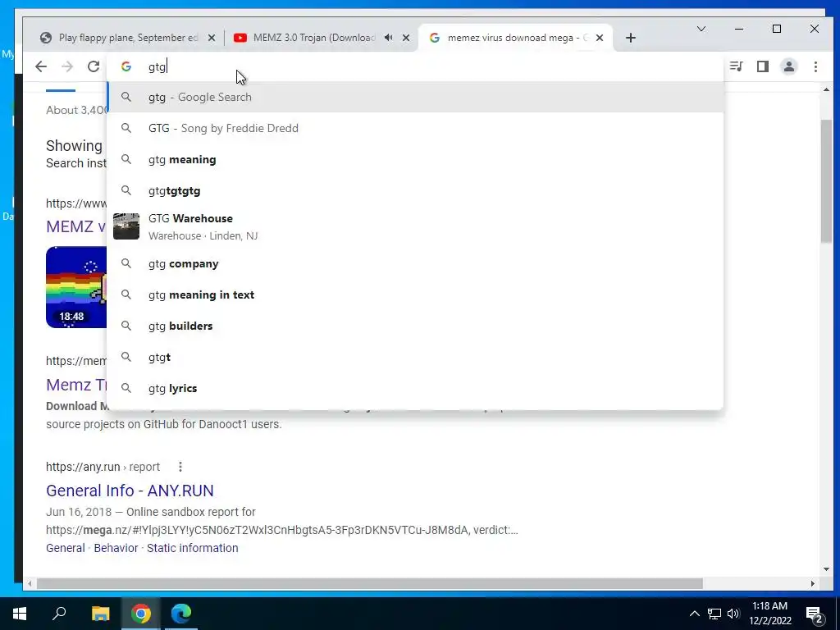This screenshot has height=630, width=840.
Task: Pick the gtg meaning suggestion
Action: pos(415,159)
